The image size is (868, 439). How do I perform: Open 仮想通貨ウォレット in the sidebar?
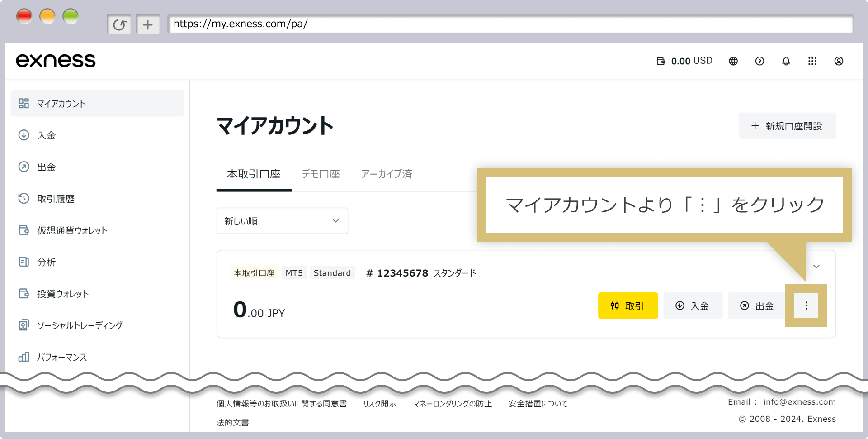97,230
